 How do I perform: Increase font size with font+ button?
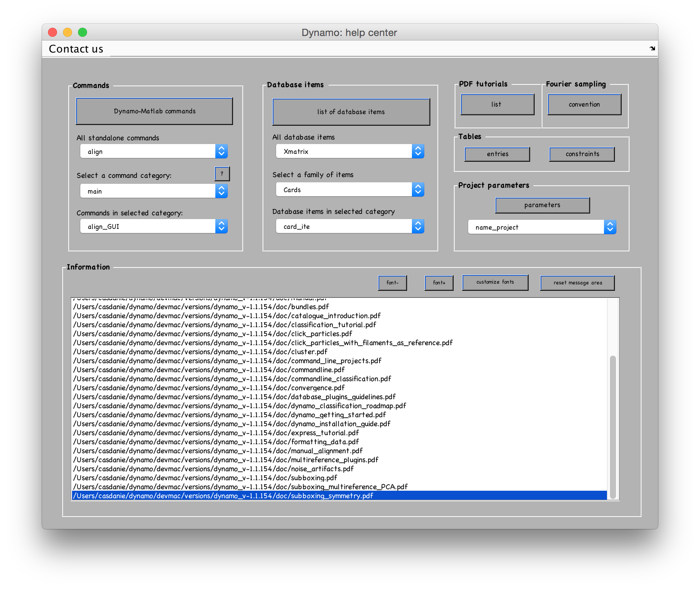click(x=439, y=283)
